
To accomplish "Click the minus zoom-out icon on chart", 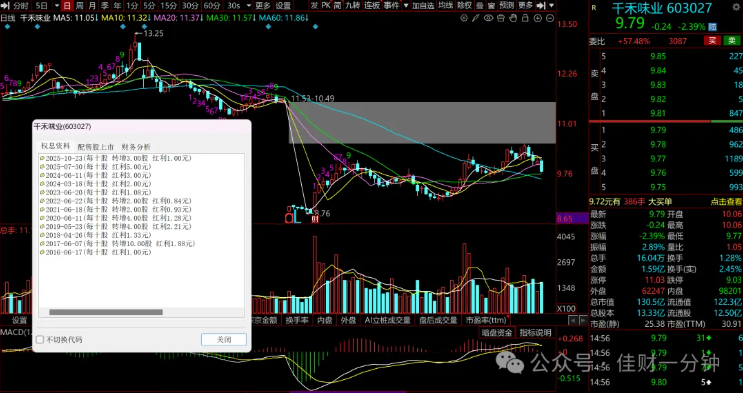I will pos(550,18).
